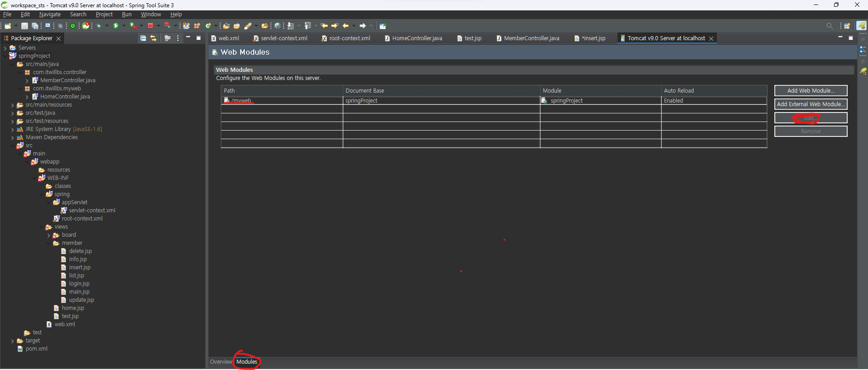Open dropdown arrow next to Stop icon
Screen dimensions: 868x370
pyautogui.click(x=158, y=26)
